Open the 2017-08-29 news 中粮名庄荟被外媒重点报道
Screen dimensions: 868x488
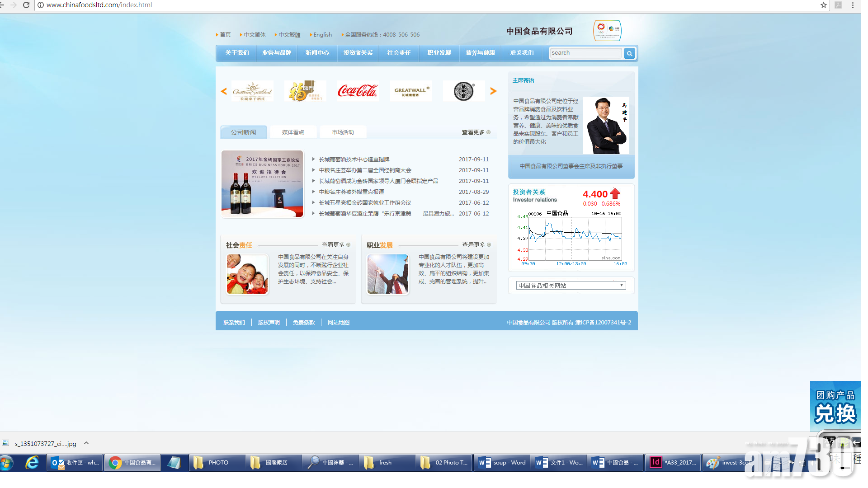pyautogui.click(x=351, y=192)
